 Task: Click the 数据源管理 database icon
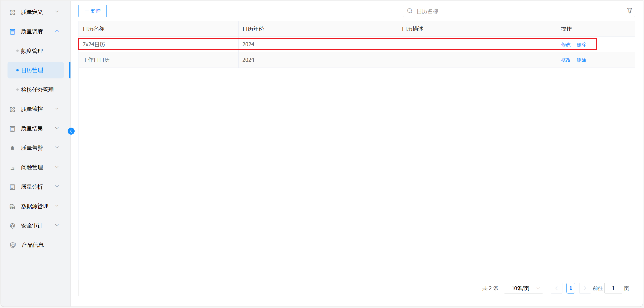(12, 206)
